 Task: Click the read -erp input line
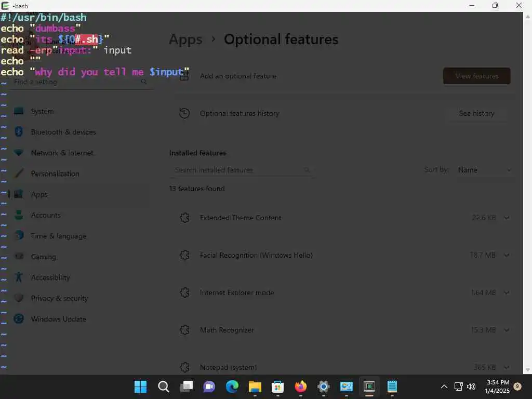coord(66,50)
